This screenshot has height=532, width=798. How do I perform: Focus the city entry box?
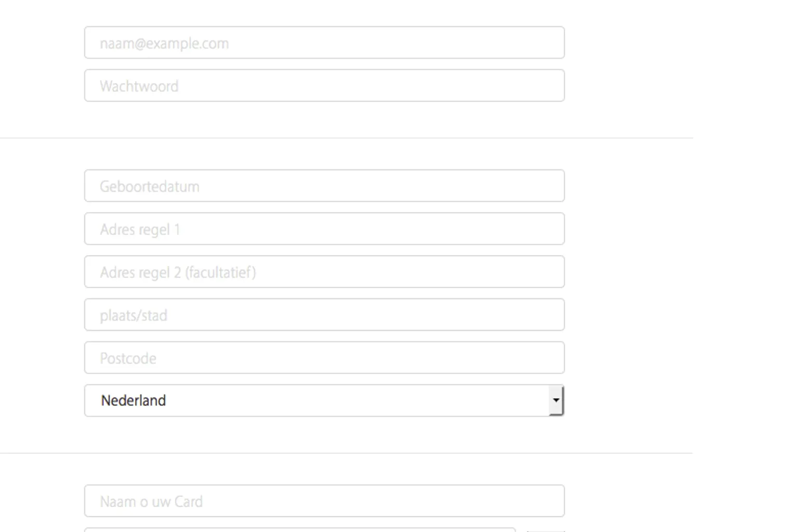coord(324,315)
